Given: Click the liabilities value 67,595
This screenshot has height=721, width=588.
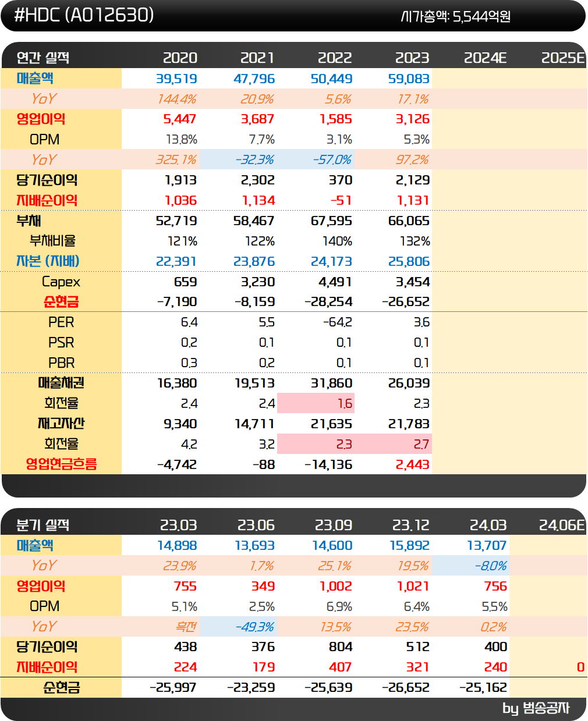Looking at the screenshot, I should click(331, 221).
